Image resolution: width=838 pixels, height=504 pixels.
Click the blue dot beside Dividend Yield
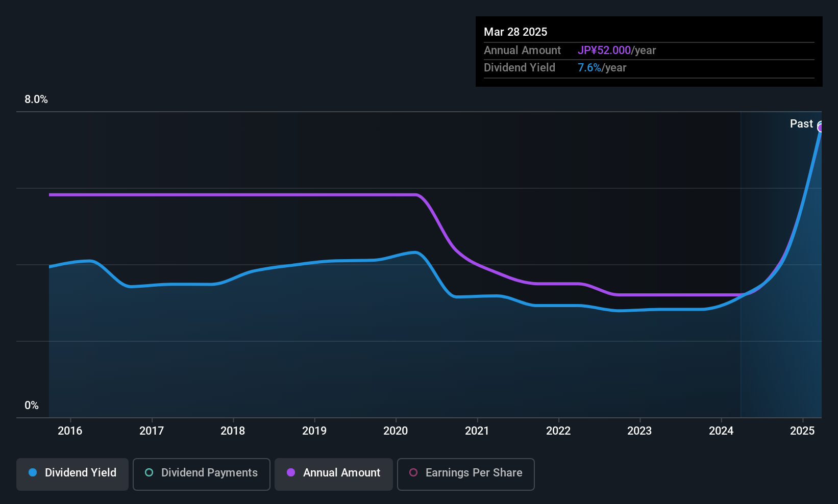pos(33,473)
